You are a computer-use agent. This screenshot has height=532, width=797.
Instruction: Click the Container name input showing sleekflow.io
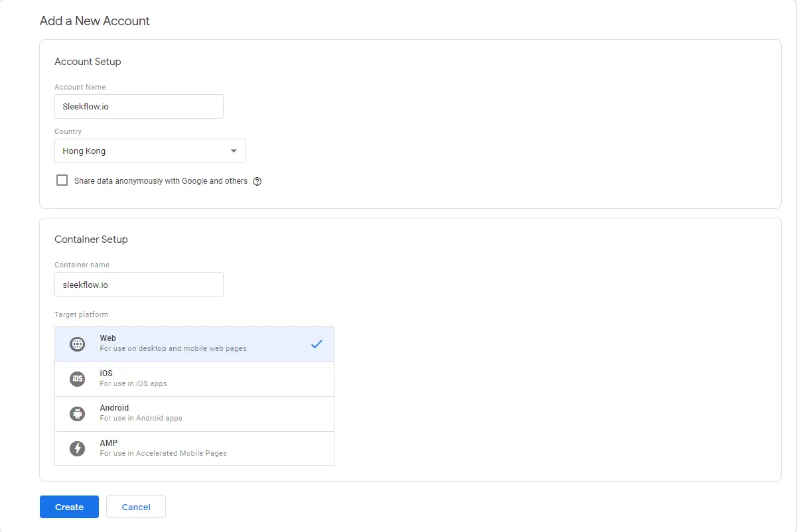tap(139, 284)
